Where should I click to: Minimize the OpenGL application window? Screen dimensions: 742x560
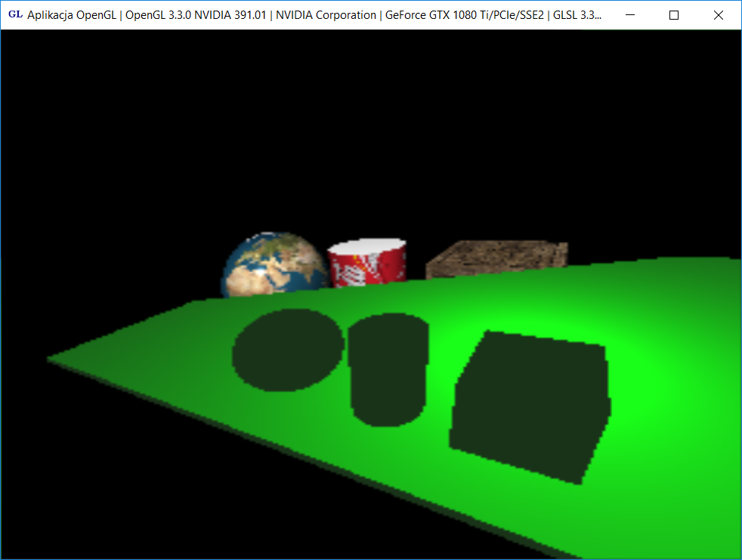(x=629, y=14)
